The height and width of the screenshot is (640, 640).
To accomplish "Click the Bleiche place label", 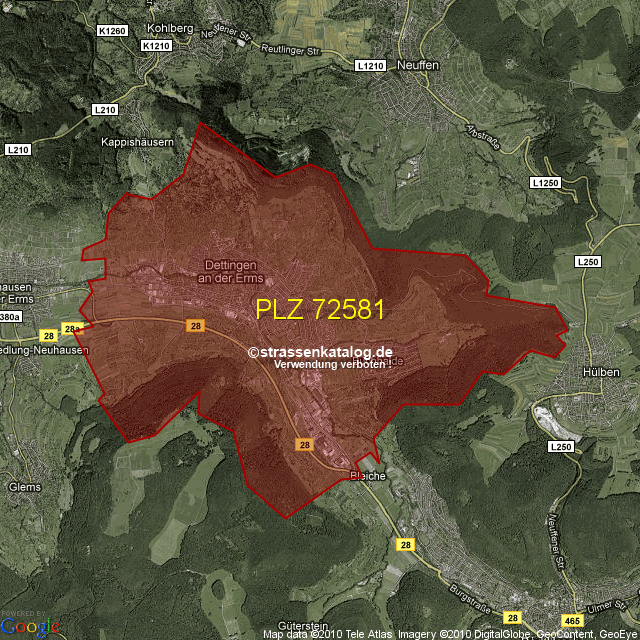I will coord(367,476).
